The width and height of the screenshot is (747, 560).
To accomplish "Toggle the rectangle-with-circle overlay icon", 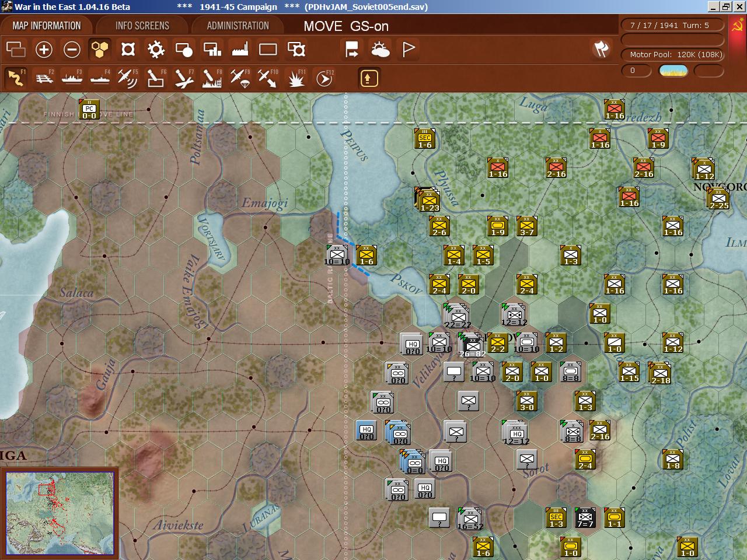I will (184, 50).
